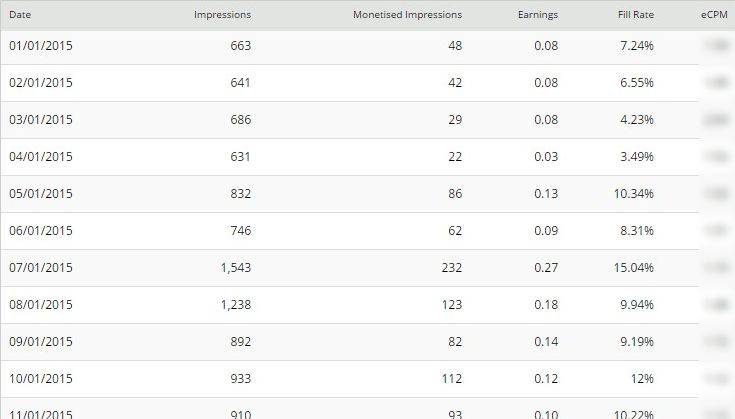This screenshot has height=419, width=735.
Task: Click the 08/01/2015 date cell
Action: point(41,305)
